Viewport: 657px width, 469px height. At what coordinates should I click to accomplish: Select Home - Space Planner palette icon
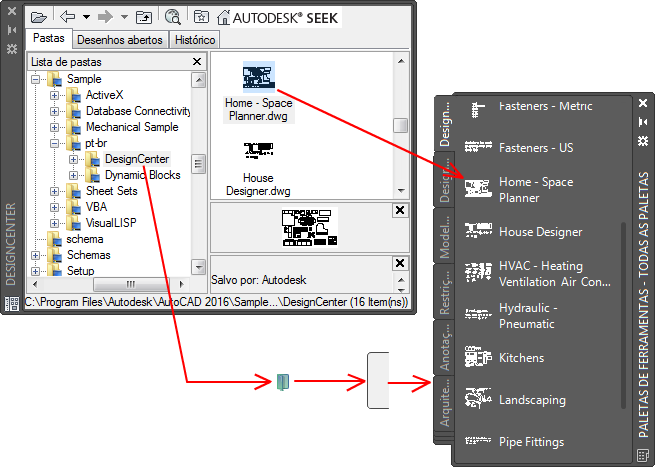click(x=478, y=188)
